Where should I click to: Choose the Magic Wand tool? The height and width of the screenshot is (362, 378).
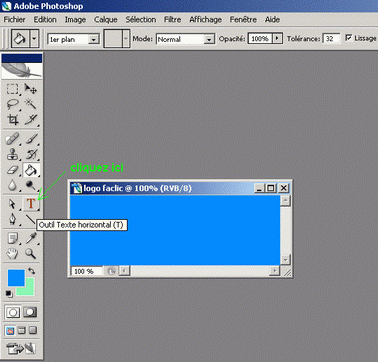31,104
